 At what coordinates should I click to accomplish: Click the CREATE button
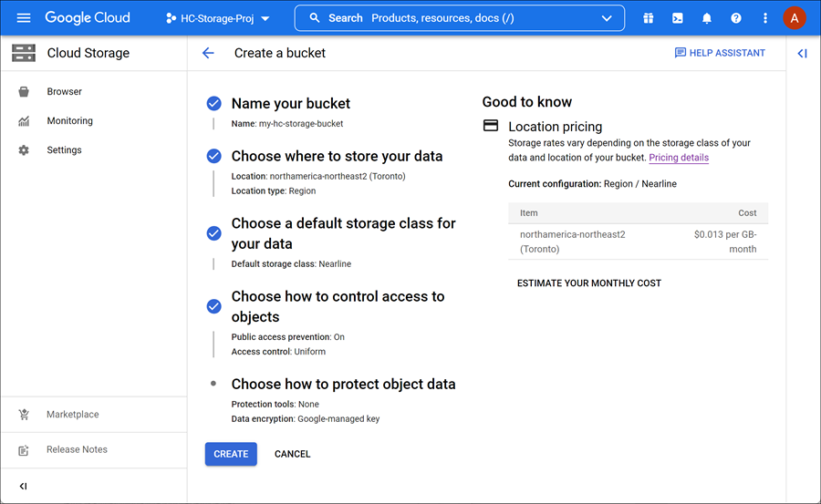coord(231,454)
